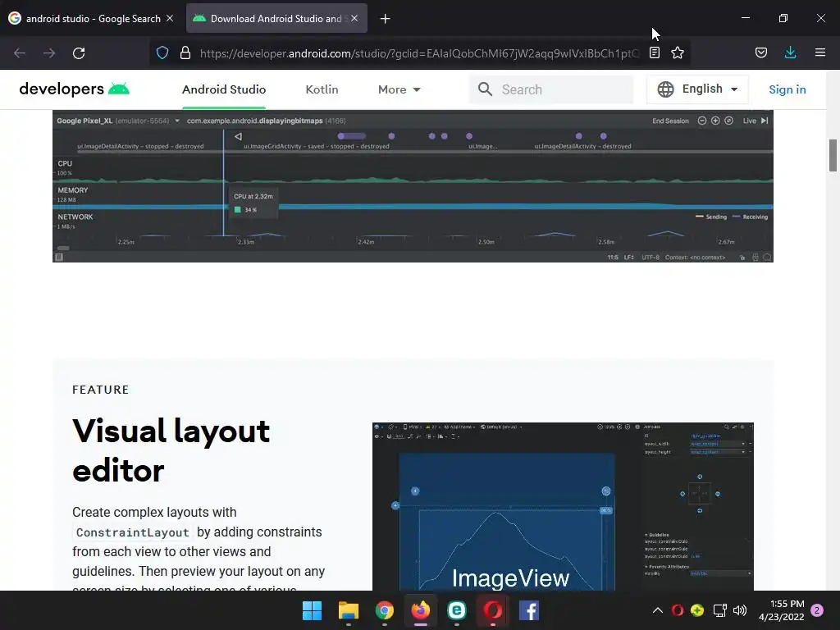Click the profiler screenshot image
This screenshot has height=630, width=840.
point(413,186)
